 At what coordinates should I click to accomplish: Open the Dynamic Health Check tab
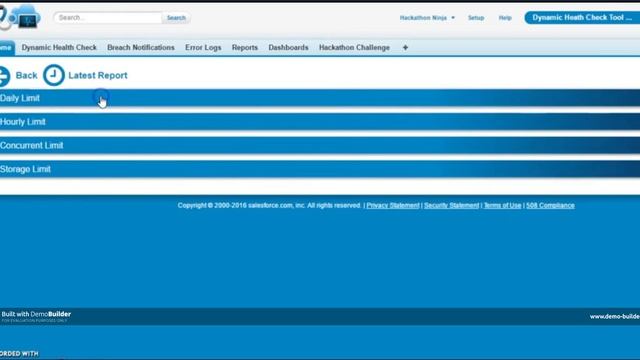pyautogui.click(x=59, y=48)
